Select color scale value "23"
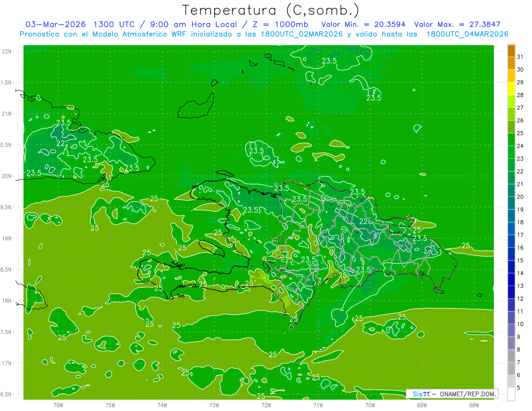Screen dimensions: 532x411 520,159
